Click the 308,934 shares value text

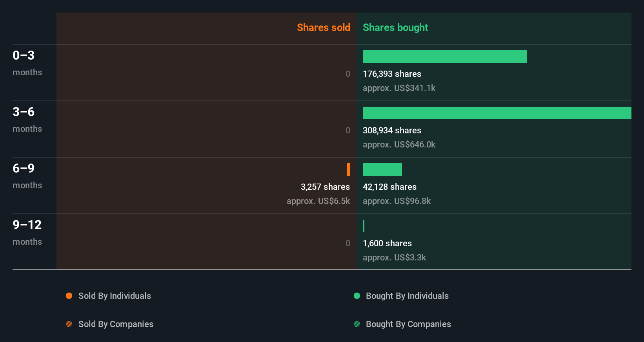pyautogui.click(x=392, y=130)
